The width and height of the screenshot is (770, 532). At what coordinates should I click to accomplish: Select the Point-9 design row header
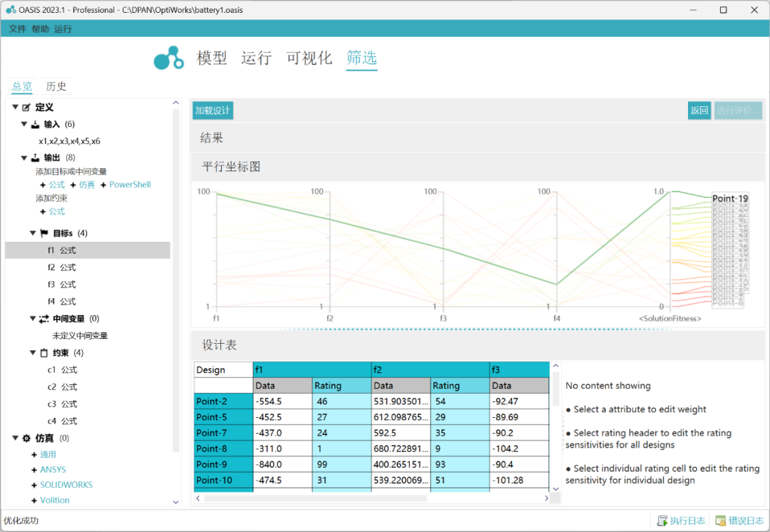[x=223, y=464]
